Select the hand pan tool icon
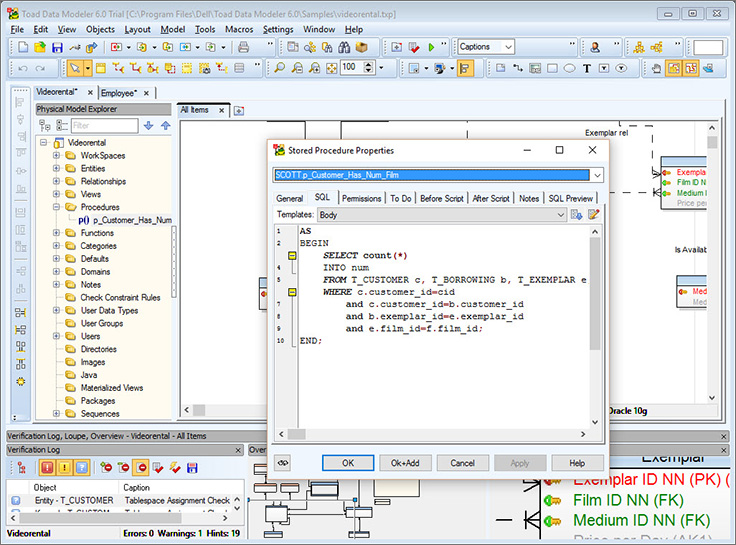The width and height of the screenshot is (736, 545). (656, 69)
